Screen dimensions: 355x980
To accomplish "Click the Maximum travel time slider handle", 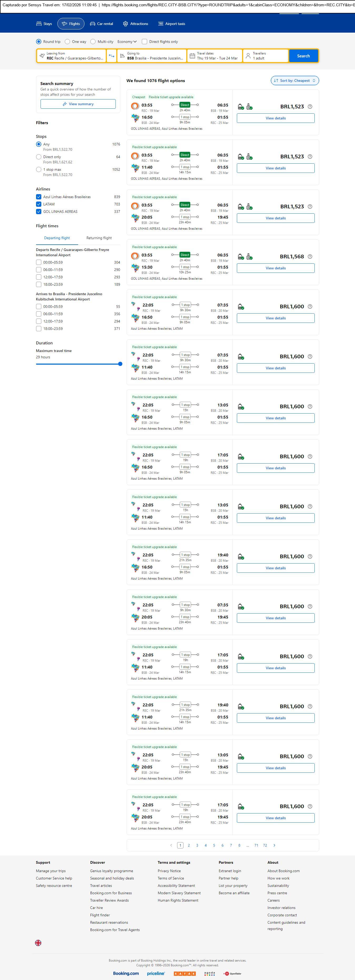I will 120,364.
